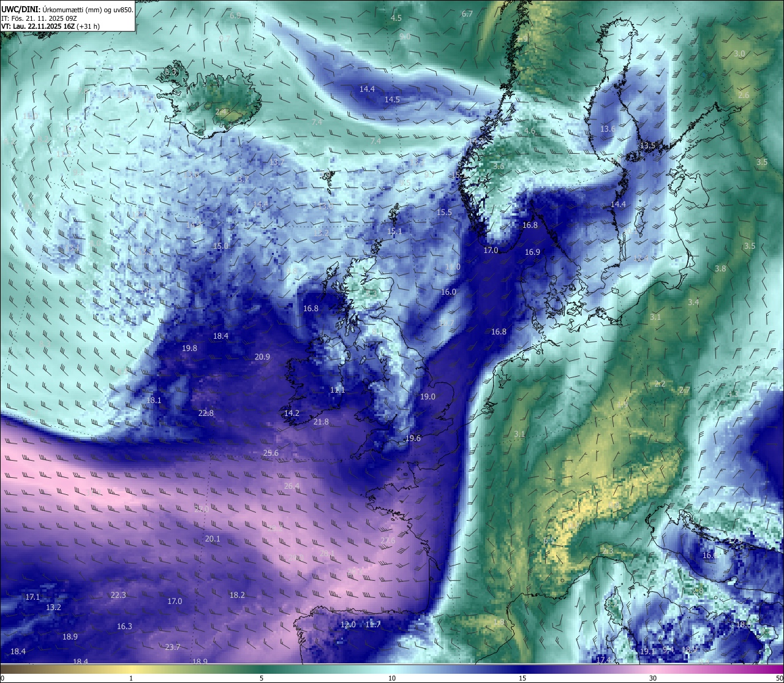The width and height of the screenshot is (784, 683).
Task: Click the 3.6 value over southern Norway
Action: coord(499,166)
